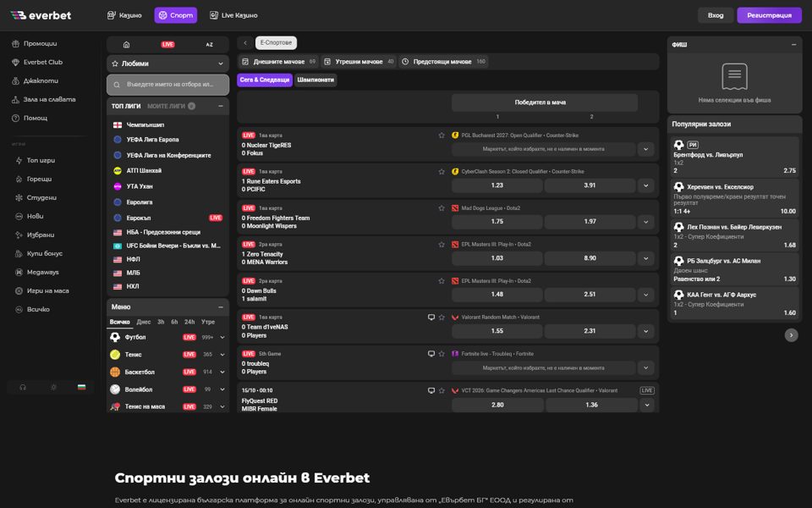
Task: Bet on Moonlight Wispers at 1.97
Action: pyautogui.click(x=590, y=221)
